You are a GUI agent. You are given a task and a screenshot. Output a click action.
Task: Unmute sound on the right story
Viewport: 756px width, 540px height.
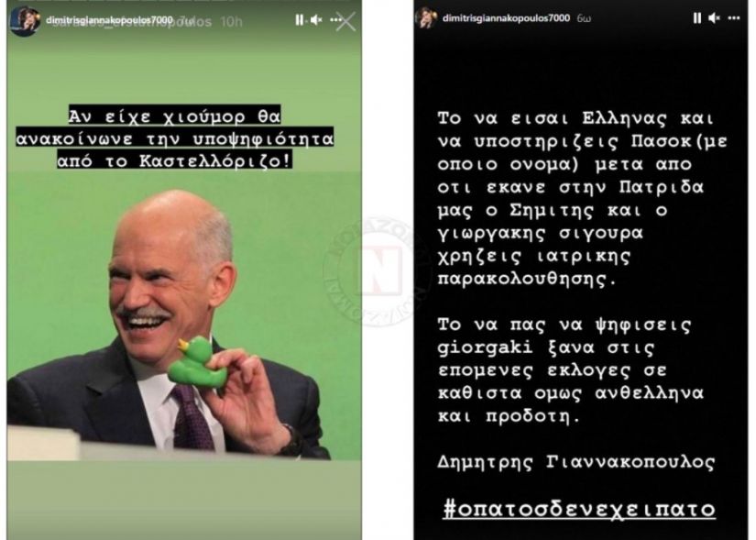click(x=714, y=17)
